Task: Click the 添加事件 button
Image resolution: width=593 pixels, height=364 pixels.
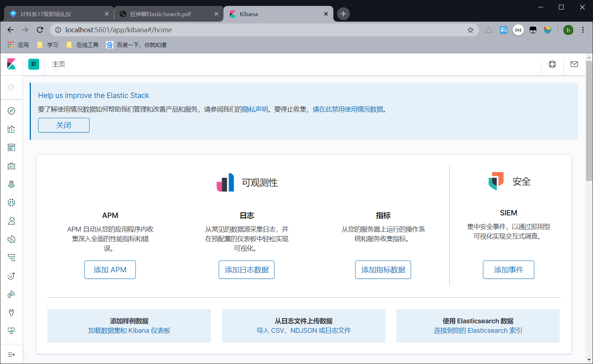Action: (509, 270)
